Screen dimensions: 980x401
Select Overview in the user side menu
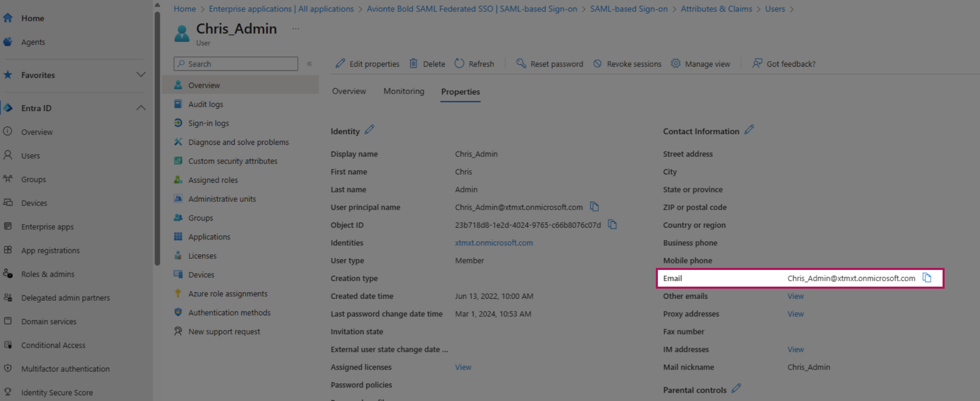point(241,85)
